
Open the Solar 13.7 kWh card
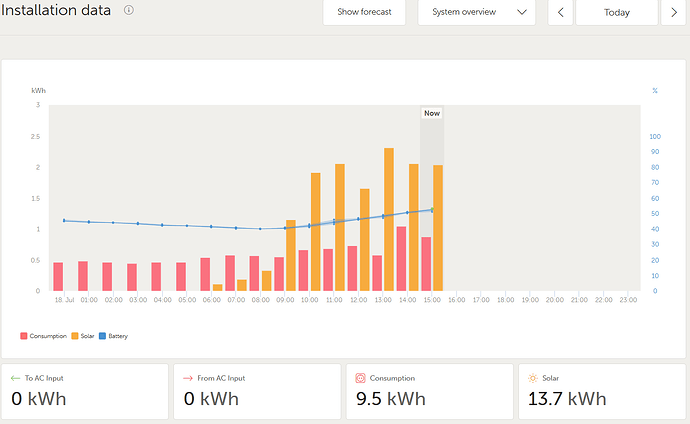click(x=601, y=391)
